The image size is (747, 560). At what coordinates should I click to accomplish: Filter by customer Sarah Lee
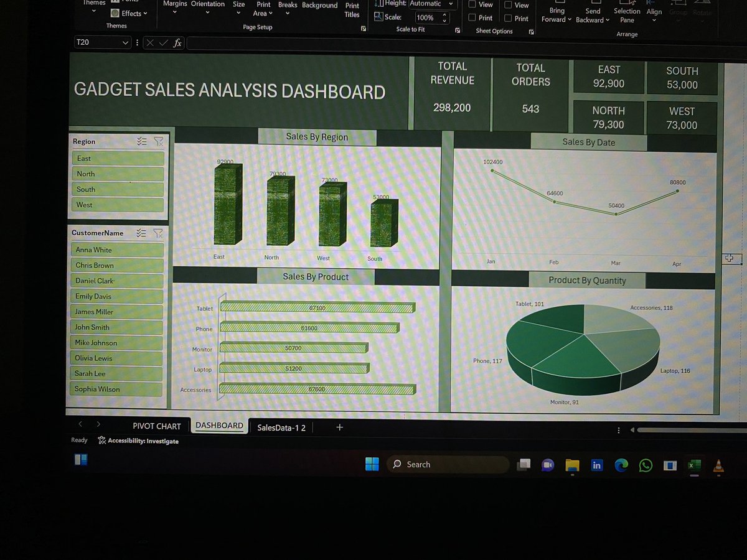[116, 373]
